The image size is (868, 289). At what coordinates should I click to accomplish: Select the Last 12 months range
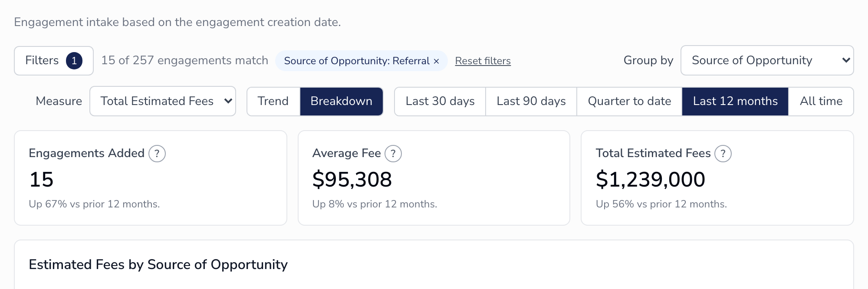tap(735, 102)
